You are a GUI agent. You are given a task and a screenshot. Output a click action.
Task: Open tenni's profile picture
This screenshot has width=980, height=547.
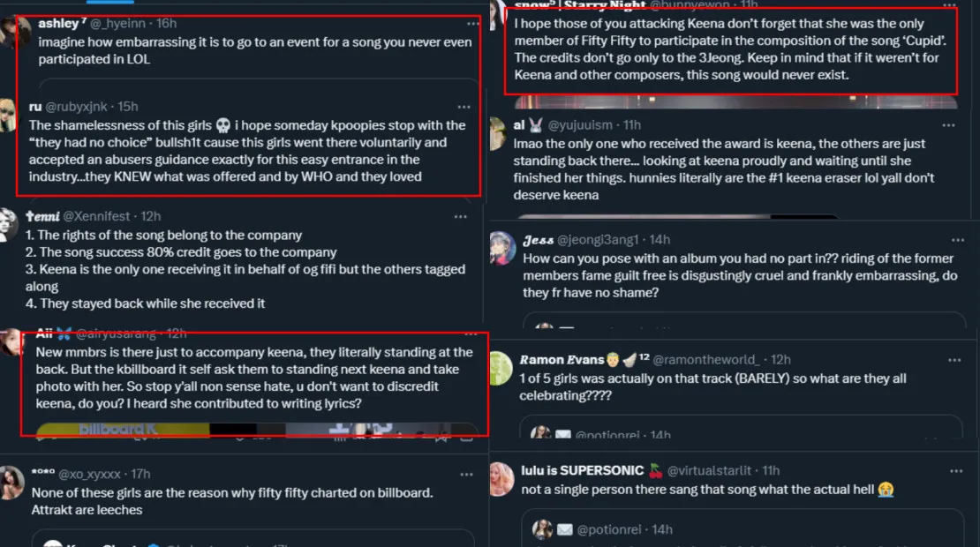(9, 224)
